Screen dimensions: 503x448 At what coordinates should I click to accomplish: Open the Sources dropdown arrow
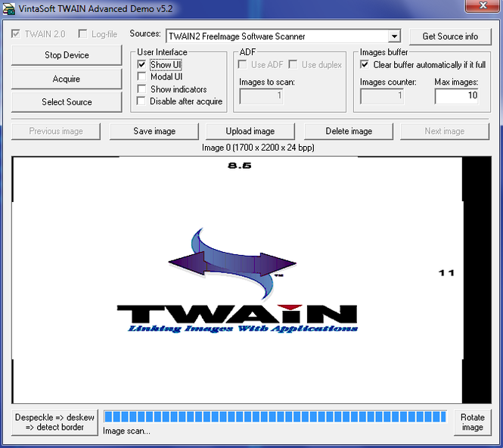coord(394,36)
